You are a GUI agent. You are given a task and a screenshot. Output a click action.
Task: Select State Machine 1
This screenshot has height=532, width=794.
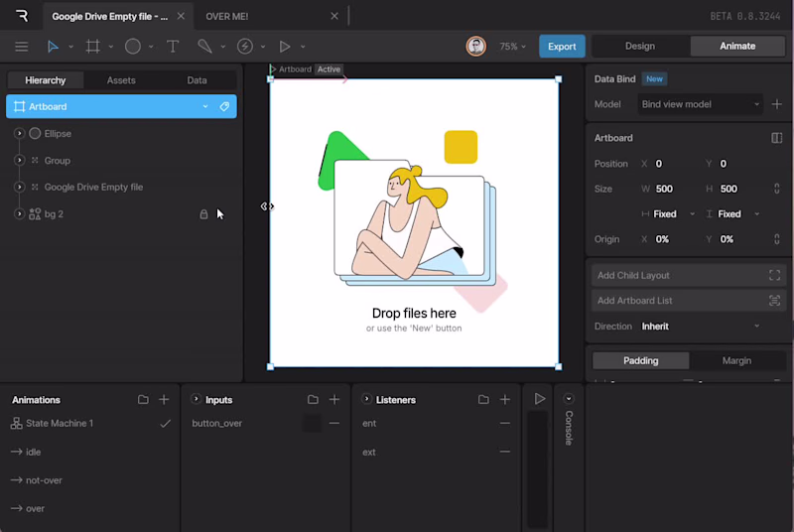60,423
